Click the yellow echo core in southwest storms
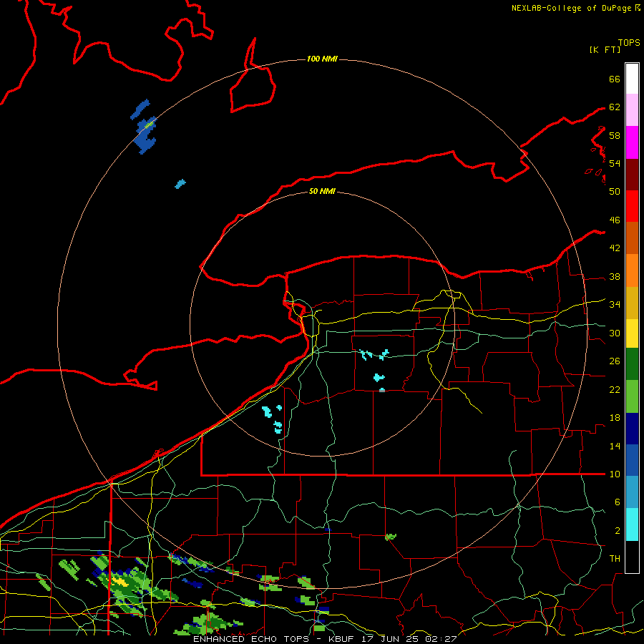 120,582
